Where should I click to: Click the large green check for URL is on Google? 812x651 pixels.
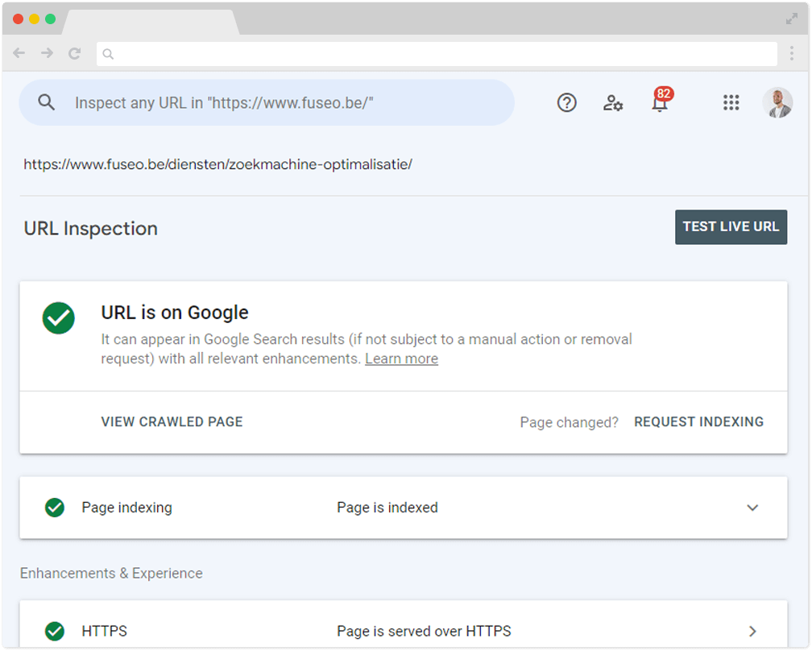pyautogui.click(x=59, y=318)
